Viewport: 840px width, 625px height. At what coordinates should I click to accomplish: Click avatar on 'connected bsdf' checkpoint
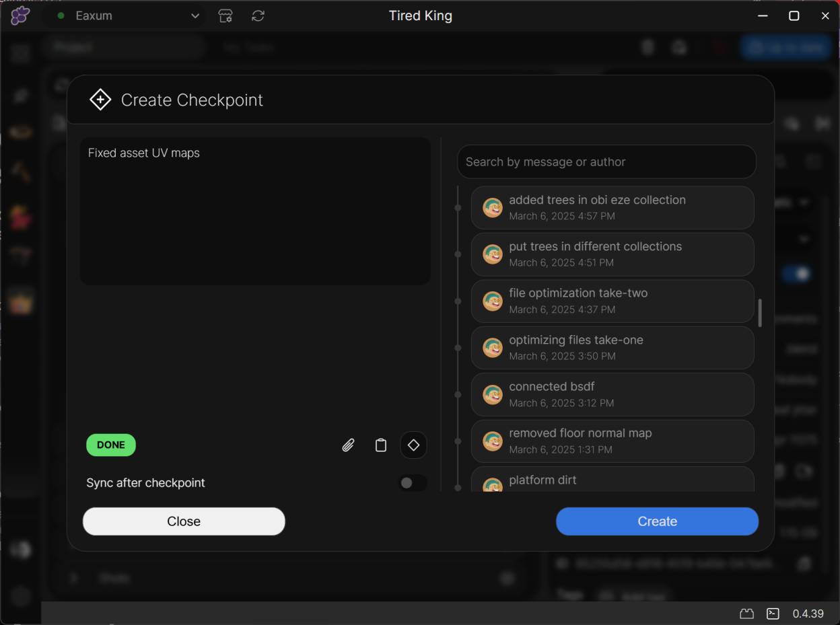(493, 395)
